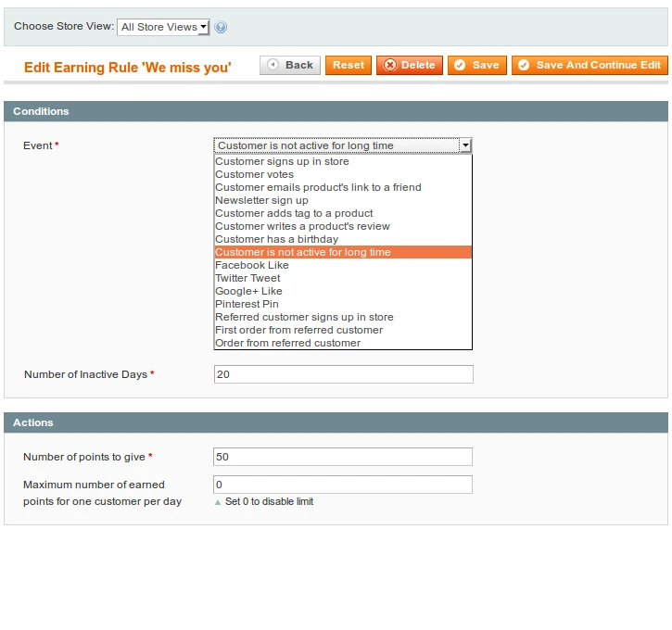
Task: Select 'Customer writes a product's review'
Action: (302, 226)
